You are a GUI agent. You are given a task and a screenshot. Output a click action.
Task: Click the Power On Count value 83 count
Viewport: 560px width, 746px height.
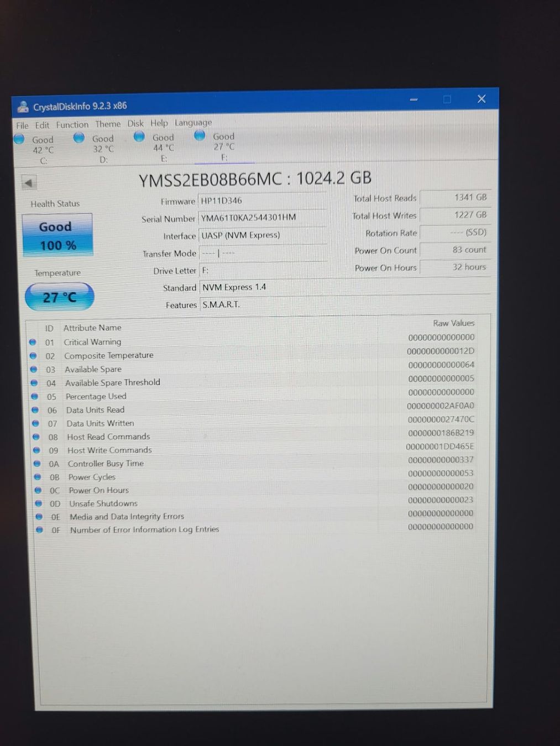click(454, 250)
